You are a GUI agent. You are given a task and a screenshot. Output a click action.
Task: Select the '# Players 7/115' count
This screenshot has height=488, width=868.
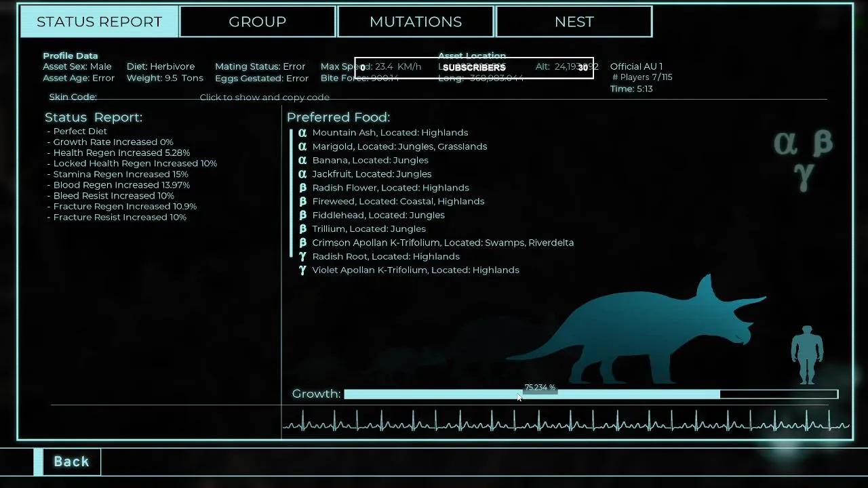(x=642, y=78)
